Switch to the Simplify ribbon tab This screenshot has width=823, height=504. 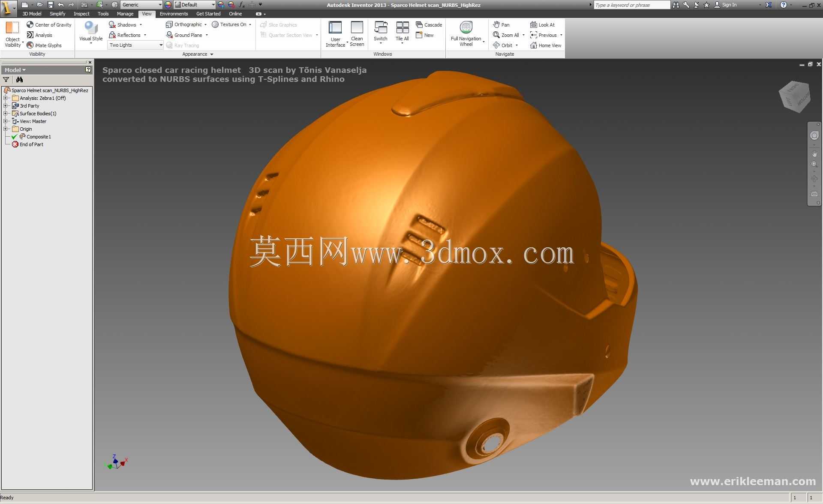57,14
